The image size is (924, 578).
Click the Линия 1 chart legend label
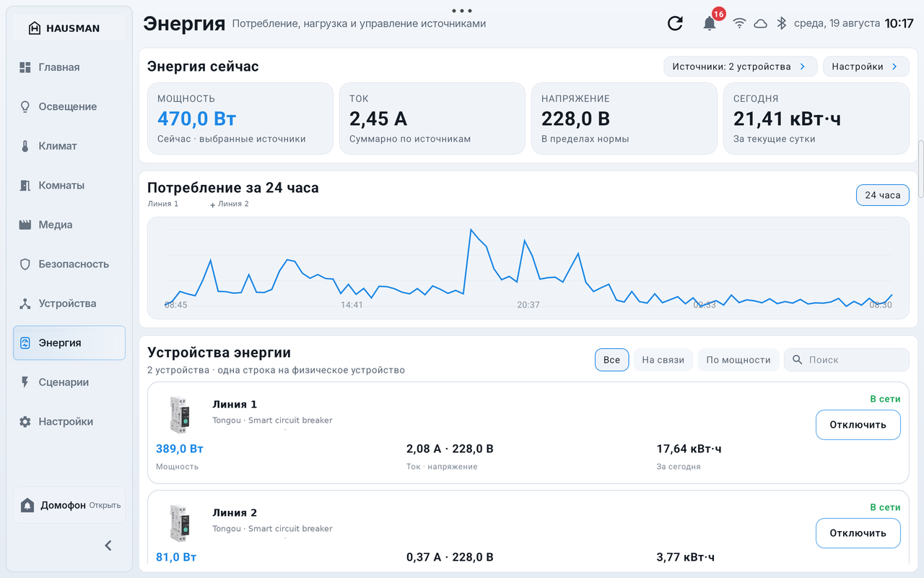[x=163, y=204]
